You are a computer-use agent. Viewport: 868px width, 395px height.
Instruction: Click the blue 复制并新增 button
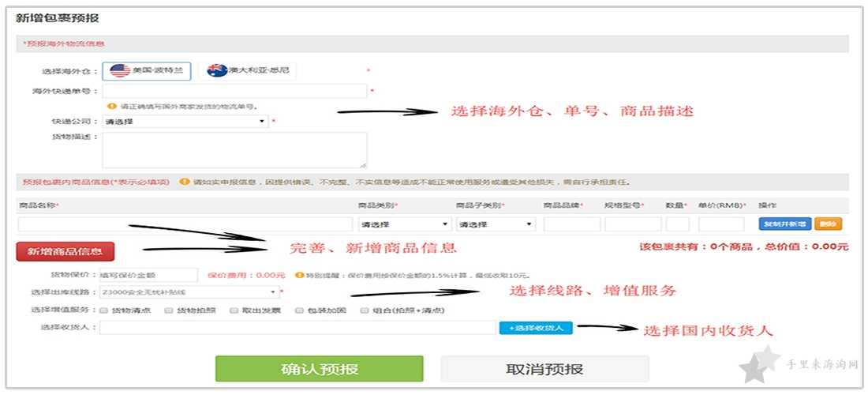click(785, 224)
